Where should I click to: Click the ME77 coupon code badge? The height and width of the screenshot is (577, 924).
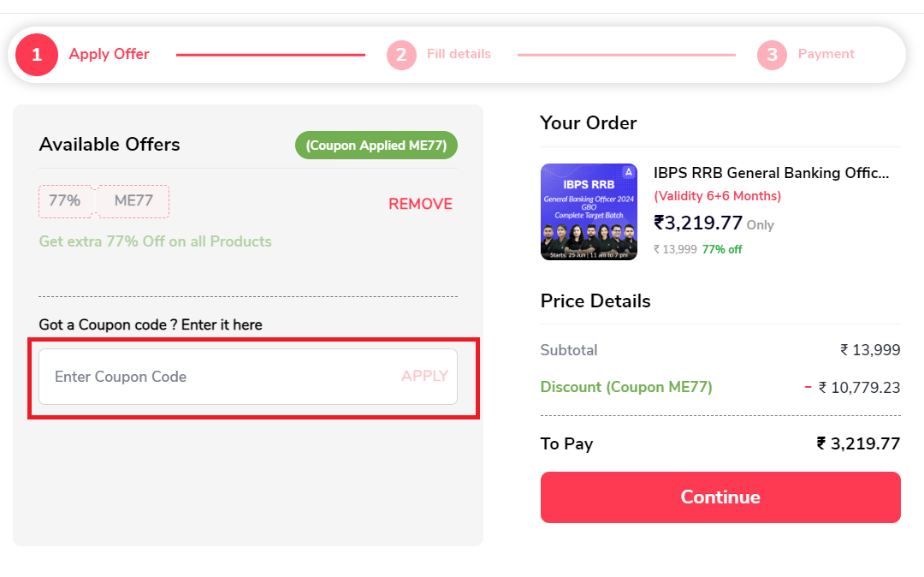(133, 201)
